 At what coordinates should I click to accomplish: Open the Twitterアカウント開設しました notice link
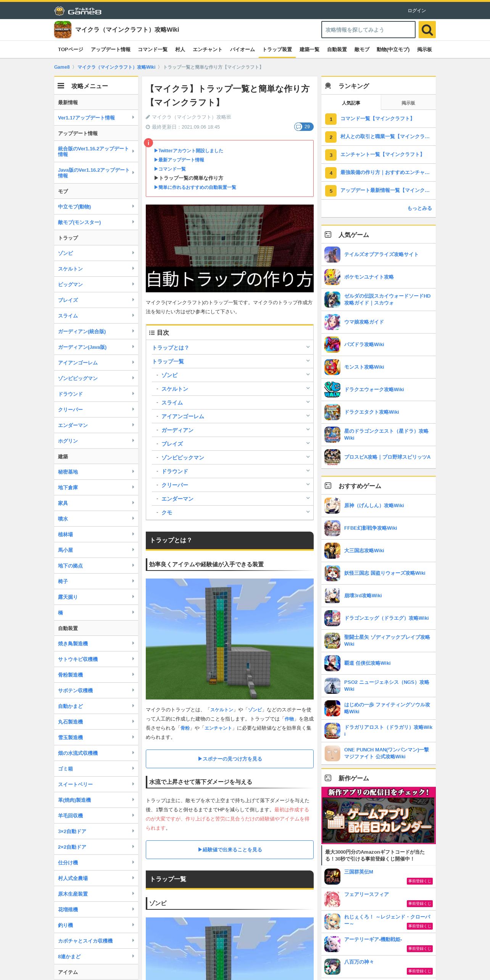[189, 151]
